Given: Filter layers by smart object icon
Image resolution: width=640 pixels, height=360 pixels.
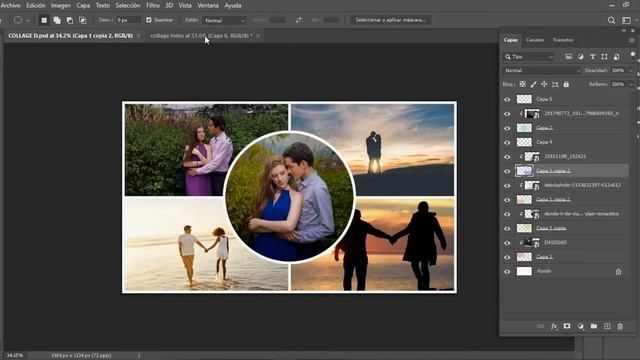Looking at the screenshot, I should pyautogui.click(x=616, y=57).
